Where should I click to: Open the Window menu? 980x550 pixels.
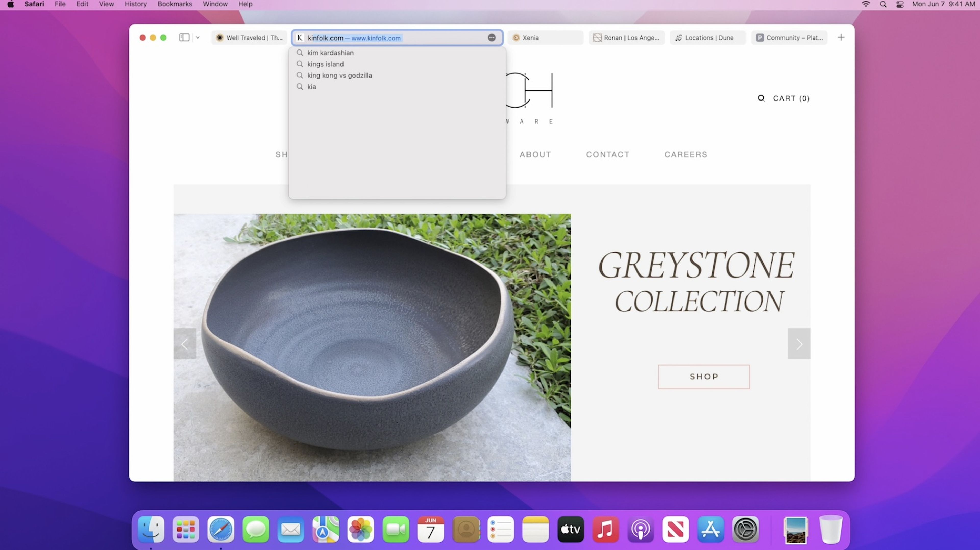coord(215,4)
